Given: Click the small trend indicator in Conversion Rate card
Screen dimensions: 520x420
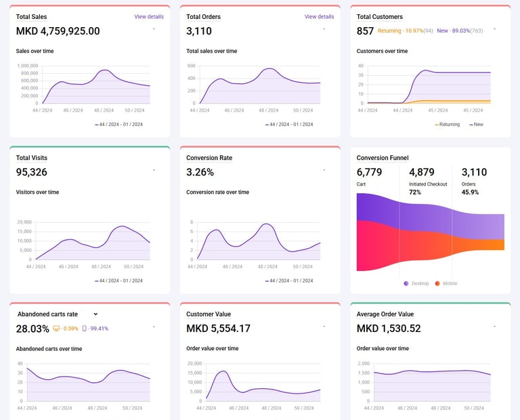Looking at the screenshot, I should coord(324,170).
